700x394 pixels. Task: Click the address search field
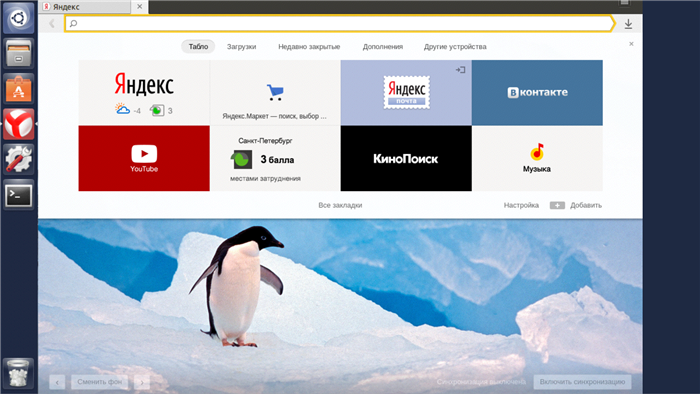coord(340,23)
